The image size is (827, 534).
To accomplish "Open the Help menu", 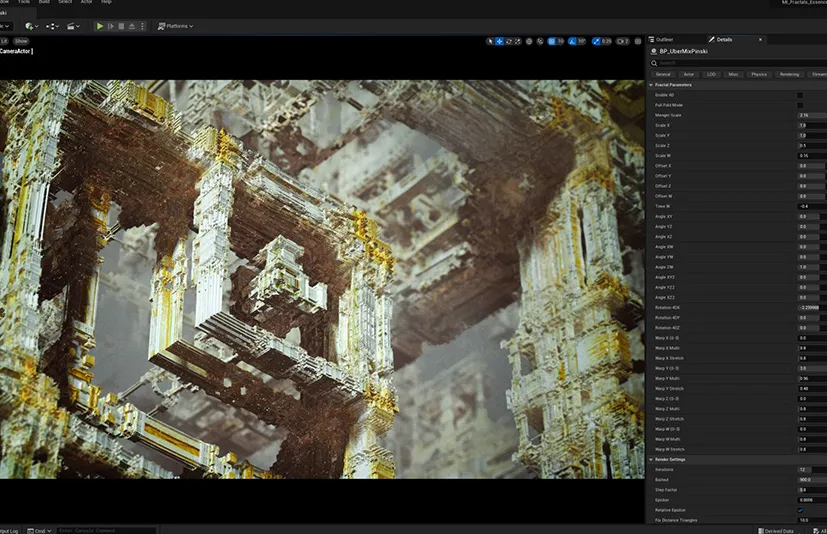I will click(106, 2).
